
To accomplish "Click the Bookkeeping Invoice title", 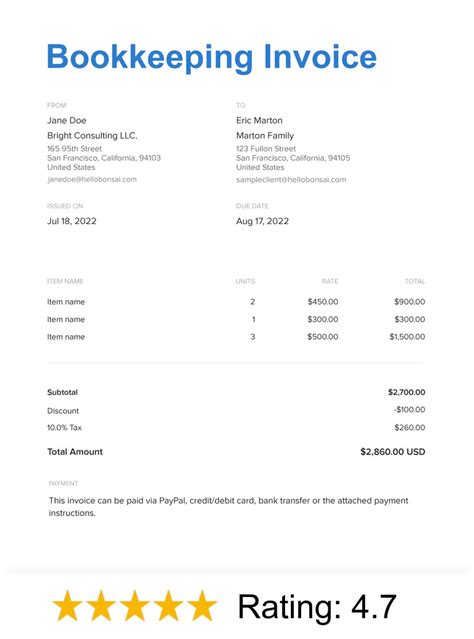I will (x=212, y=57).
